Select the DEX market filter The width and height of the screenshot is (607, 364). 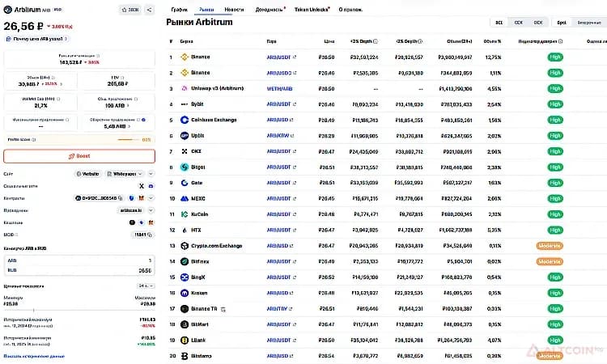(538, 23)
